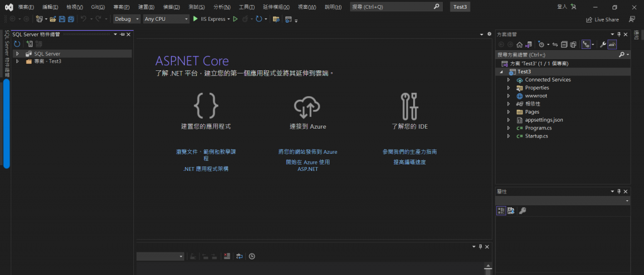The height and width of the screenshot is (275, 644).
Task: Click Sync with Active Document icon
Action: click(x=555, y=44)
